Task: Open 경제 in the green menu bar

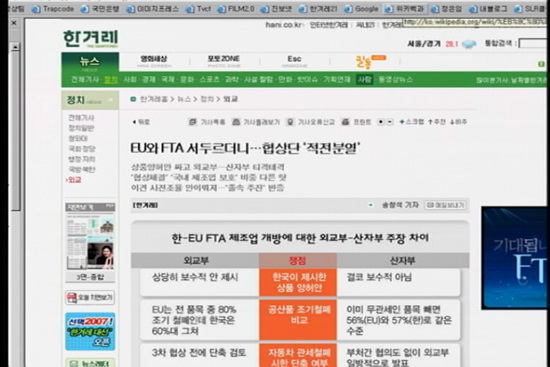Action: click(149, 80)
